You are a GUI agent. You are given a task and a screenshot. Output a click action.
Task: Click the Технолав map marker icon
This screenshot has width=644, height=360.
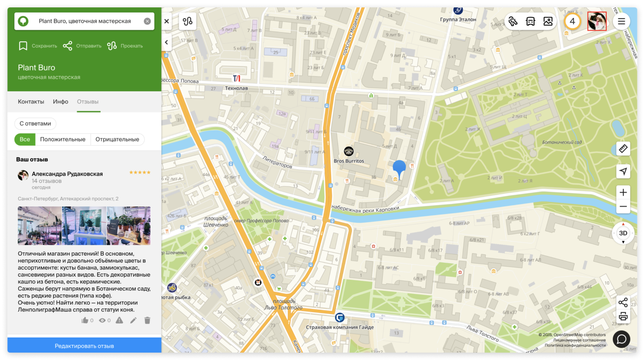pyautogui.click(x=237, y=78)
